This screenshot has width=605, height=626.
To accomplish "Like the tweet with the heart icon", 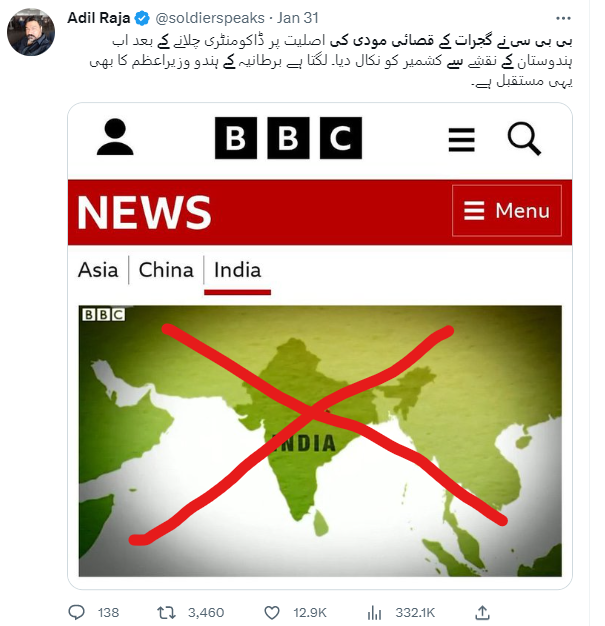I will click(272, 611).
